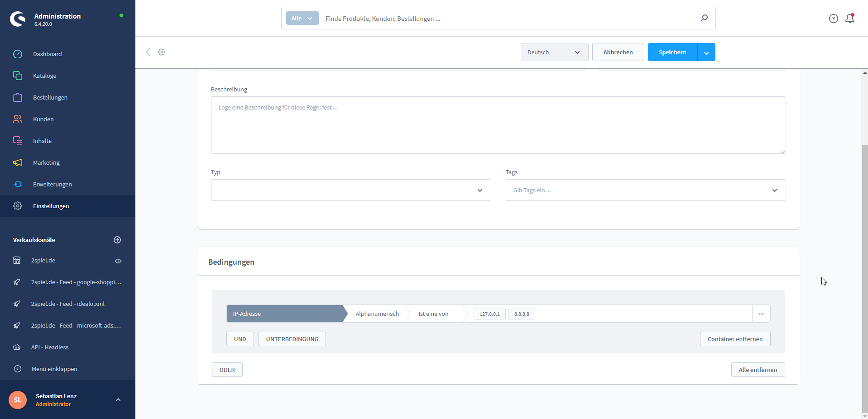Screen dimensions: 868x419
Task: Add an UND condition
Action: (x=240, y=339)
